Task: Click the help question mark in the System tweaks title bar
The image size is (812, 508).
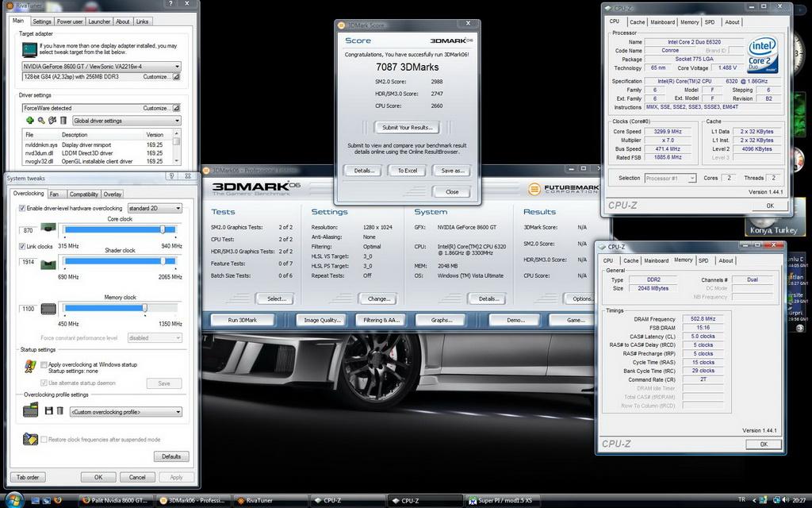Action: (x=171, y=176)
